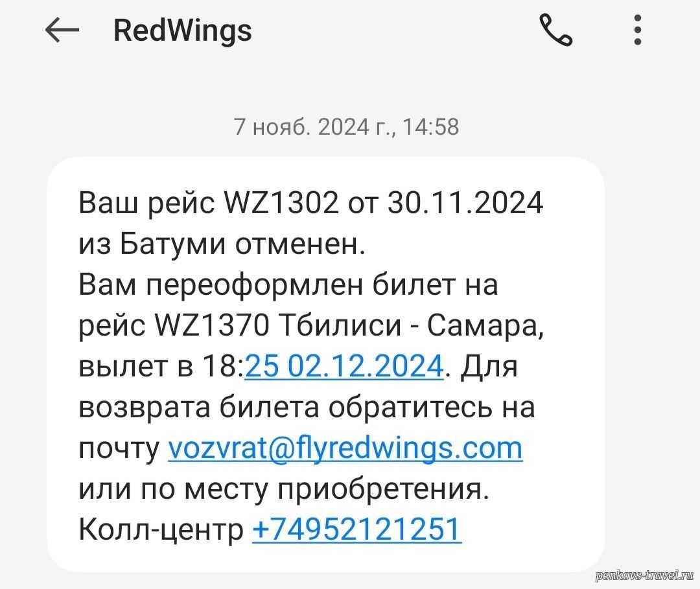This screenshot has height=589, width=700.
Task: Click flight number WZ1370 in the message
Action: [211, 325]
